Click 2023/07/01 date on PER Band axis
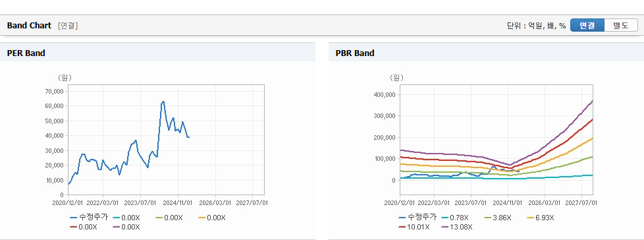644x240 pixels. (140, 202)
